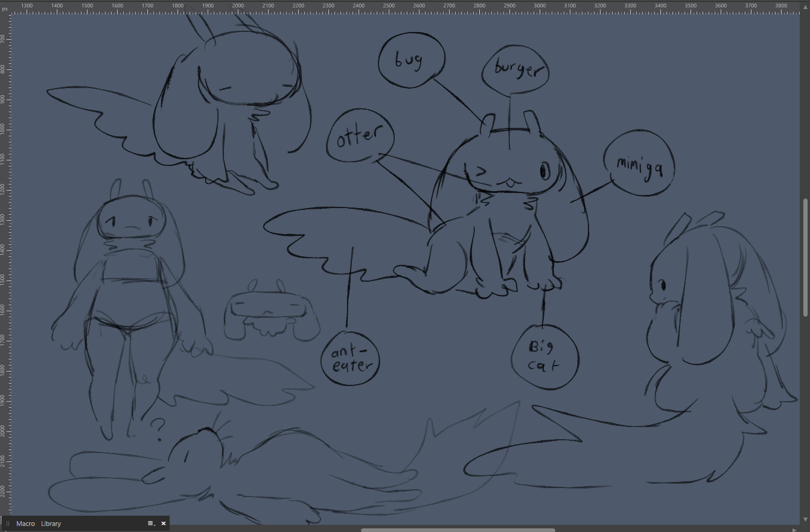810x532 pixels.
Task: Click the "Big cat" label bubble
Action: pos(544,356)
